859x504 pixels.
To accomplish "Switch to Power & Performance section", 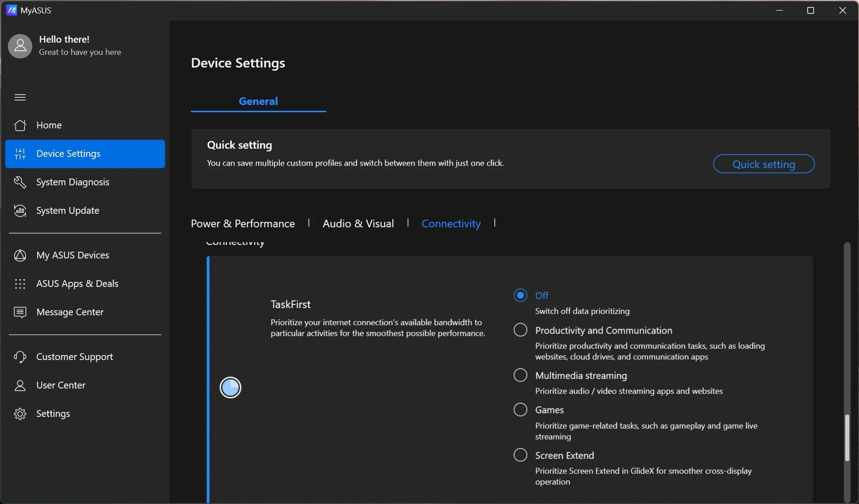I will pos(243,224).
